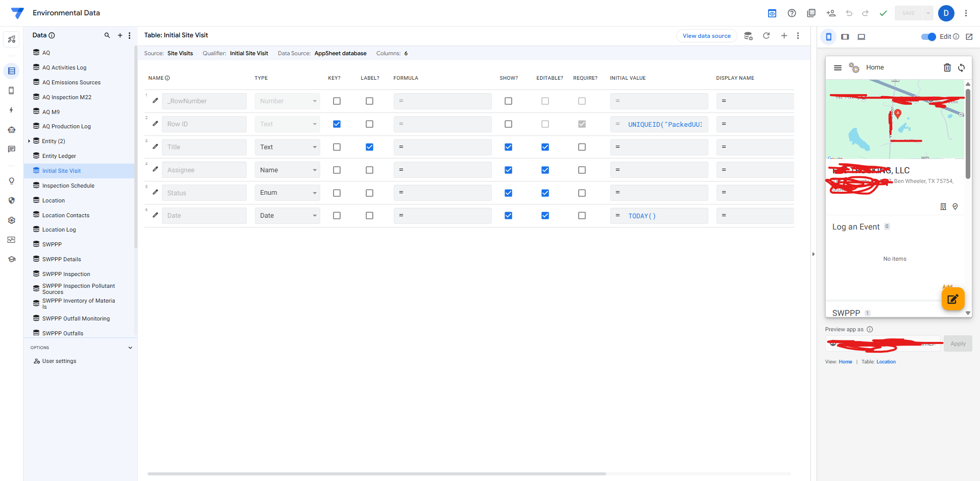The width and height of the screenshot is (980, 481).
Task: Click the Location table link below preview
Action: [x=886, y=362]
